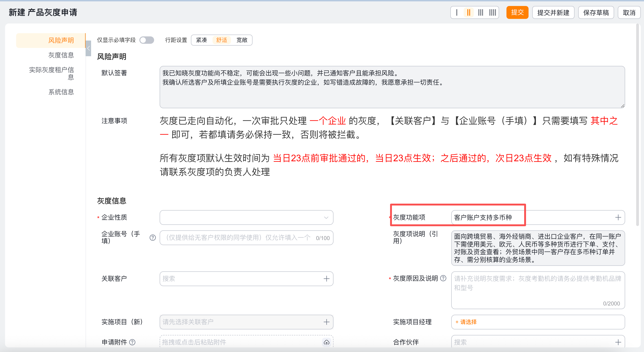Click plus icon in 灰度功能项 field
Viewport: 644px width, 352px height.
coord(618,217)
